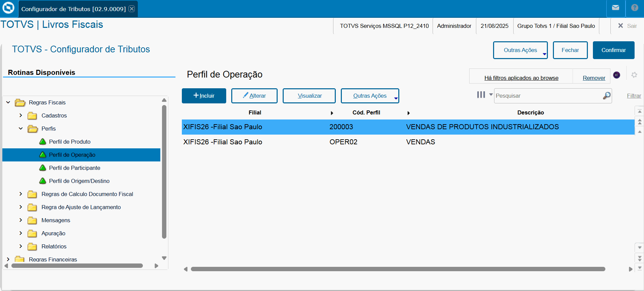Viewport: 644px width, 291px height.
Task: Click the Descrição column header
Action: click(530, 113)
